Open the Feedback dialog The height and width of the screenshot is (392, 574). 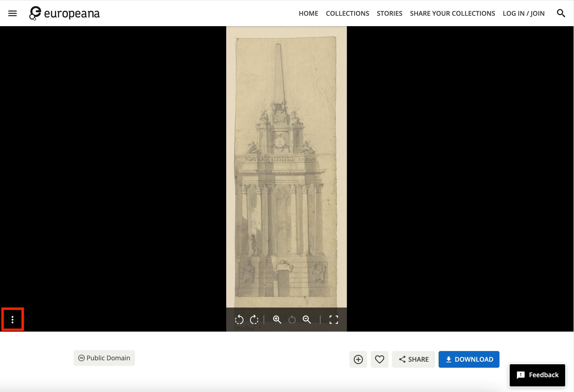pos(537,375)
